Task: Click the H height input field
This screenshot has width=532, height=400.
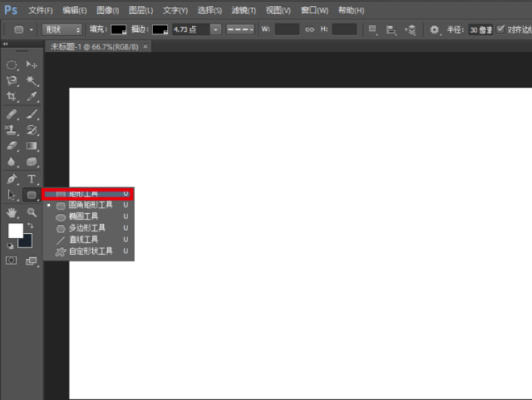Action: coord(344,30)
